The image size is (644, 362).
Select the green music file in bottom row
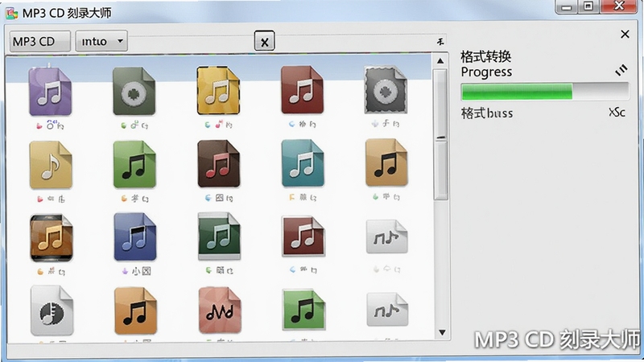click(x=303, y=310)
